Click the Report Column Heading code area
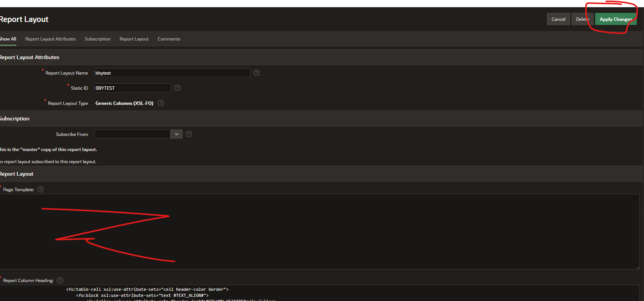The image size is (644, 301). click(x=318, y=293)
